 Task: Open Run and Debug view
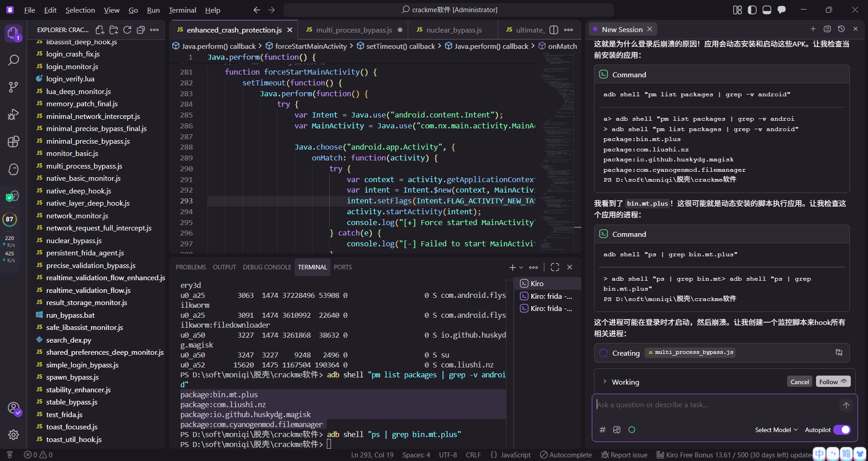[14, 114]
